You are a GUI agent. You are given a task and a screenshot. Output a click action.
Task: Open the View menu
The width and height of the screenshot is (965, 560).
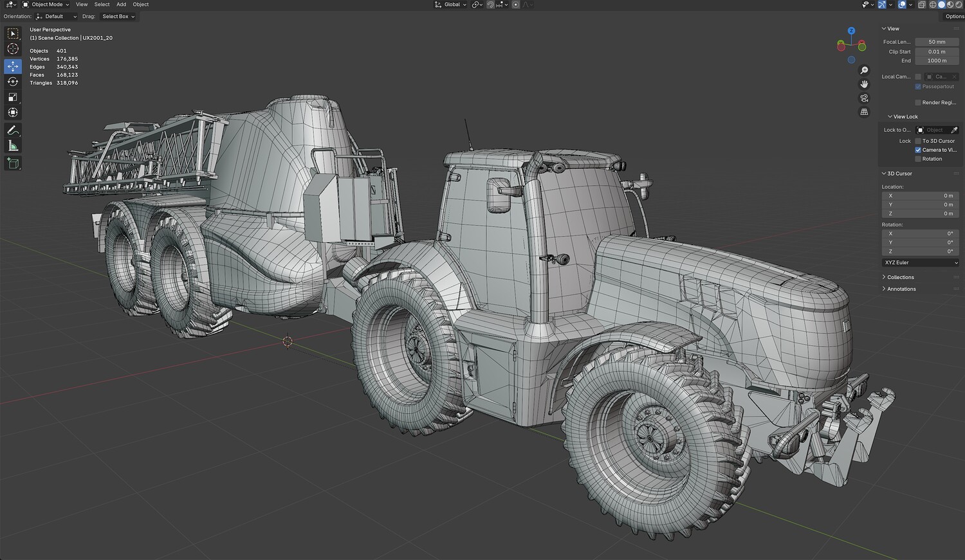(82, 5)
